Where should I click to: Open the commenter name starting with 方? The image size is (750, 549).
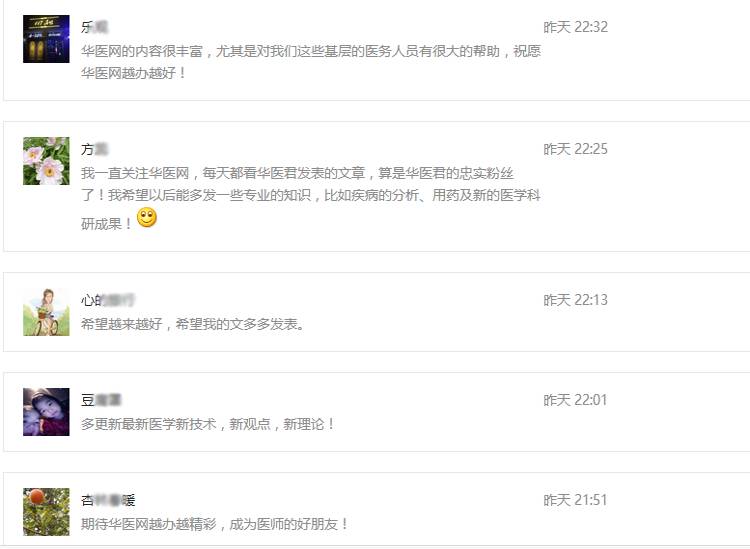click(x=94, y=149)
